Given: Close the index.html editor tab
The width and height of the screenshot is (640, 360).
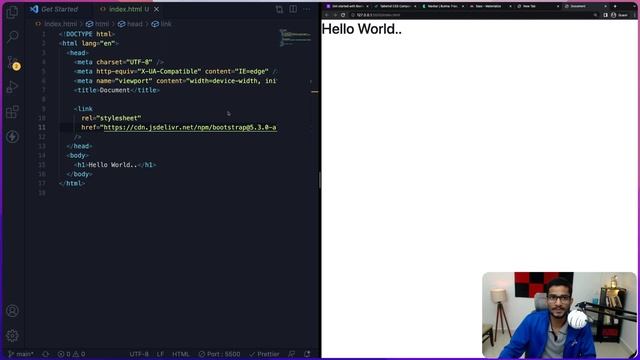Looking at the screenshot, I should (x=157, y=9).
